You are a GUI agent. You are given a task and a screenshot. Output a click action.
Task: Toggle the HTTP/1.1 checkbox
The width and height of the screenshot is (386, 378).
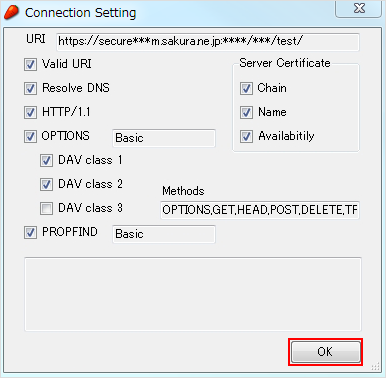[x=30, y=112]
